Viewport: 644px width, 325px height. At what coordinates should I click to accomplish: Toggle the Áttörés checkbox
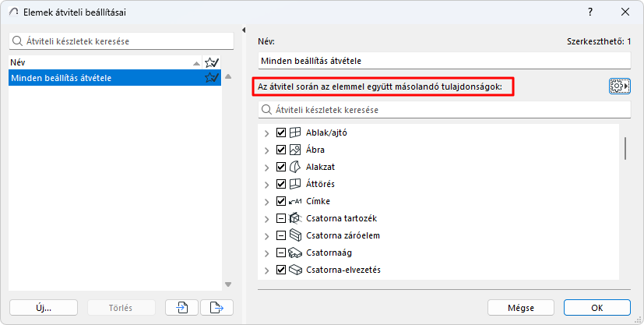[281, 184]
